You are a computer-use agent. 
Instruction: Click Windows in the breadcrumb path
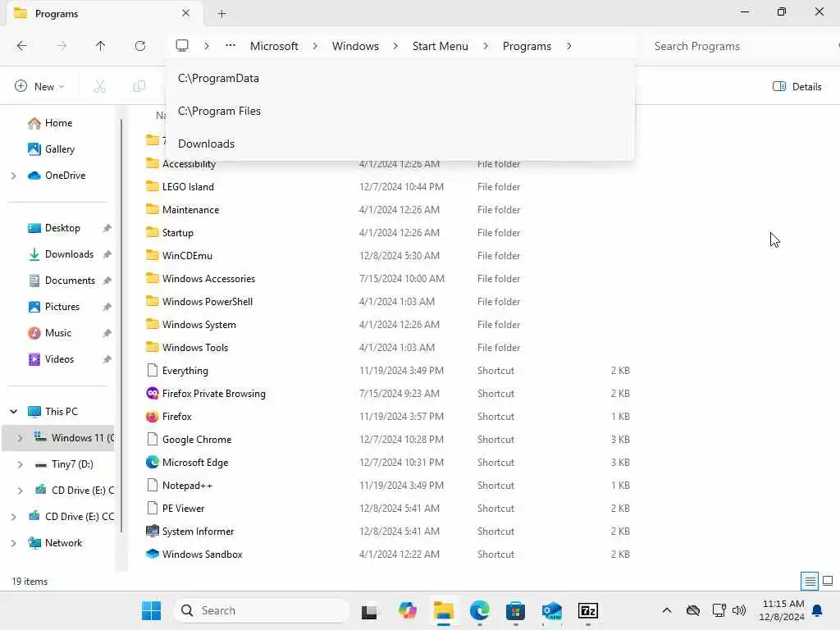[355, 46]
